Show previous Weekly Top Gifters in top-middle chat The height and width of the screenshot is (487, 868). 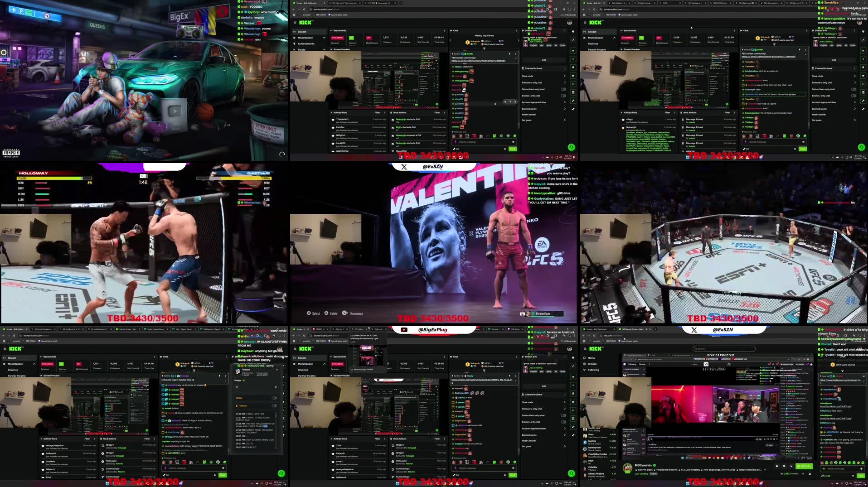pyautogui.click(x=451, y=41)
